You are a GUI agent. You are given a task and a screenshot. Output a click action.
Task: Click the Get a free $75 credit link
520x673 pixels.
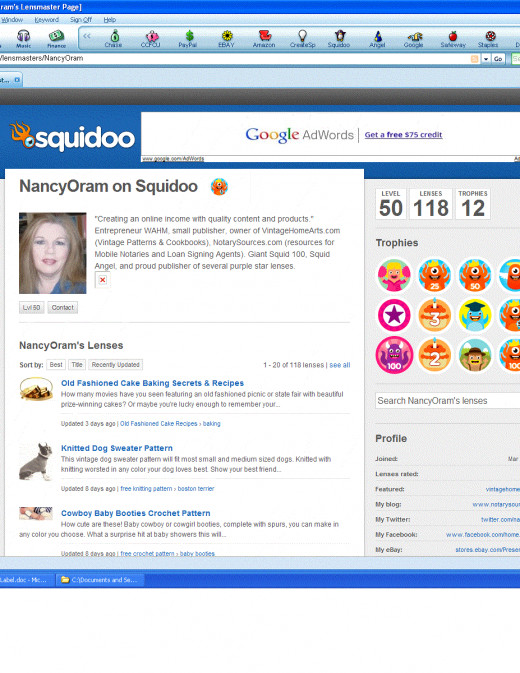click(403, 135)
